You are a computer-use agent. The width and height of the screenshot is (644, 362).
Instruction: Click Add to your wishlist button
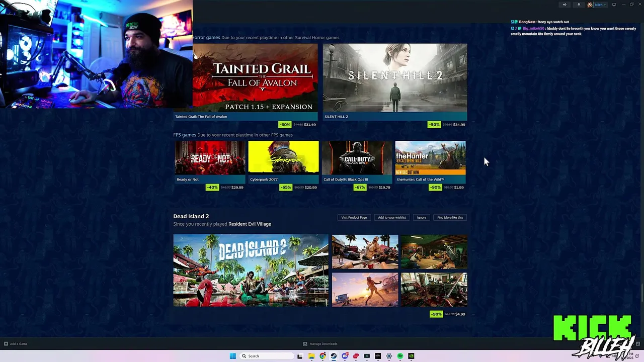tap(392, 218)
